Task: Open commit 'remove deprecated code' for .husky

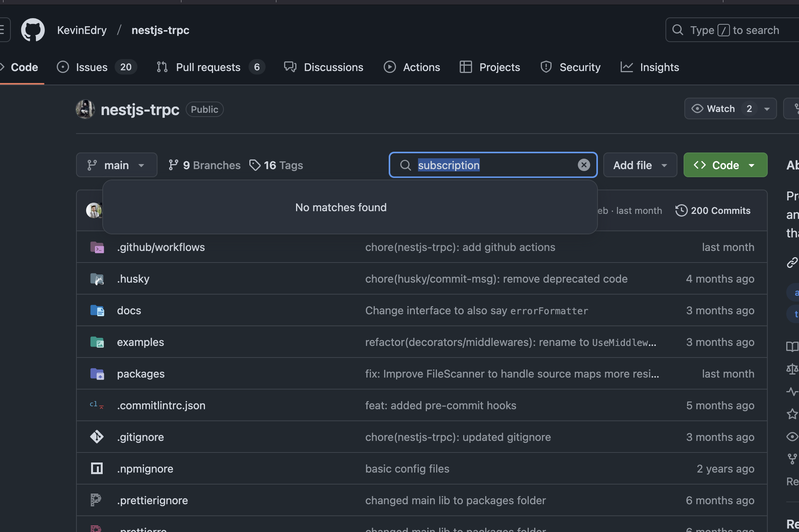Action: [x=496, y=279]
